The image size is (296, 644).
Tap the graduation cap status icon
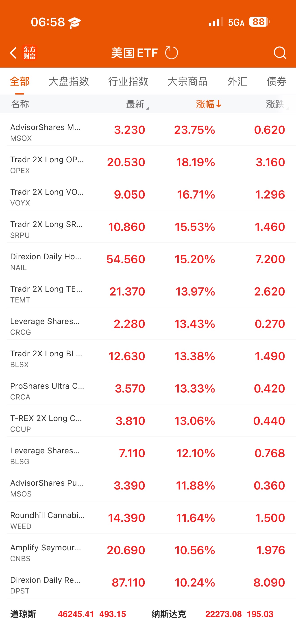(75, 22)
